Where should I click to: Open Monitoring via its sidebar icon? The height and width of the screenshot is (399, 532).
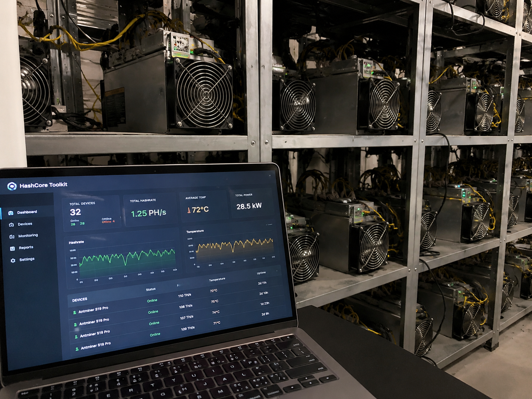(12, 237)
